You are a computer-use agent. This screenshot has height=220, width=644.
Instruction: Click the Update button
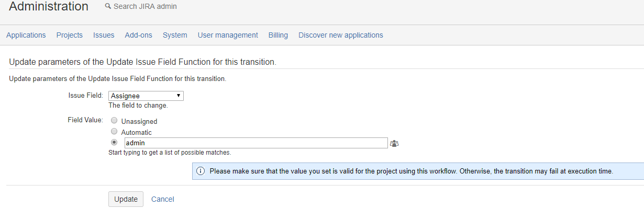(x=126, y=199)
